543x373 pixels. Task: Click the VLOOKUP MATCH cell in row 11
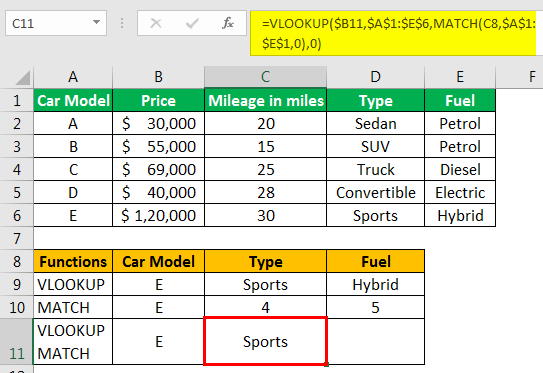tap(73, 341)
